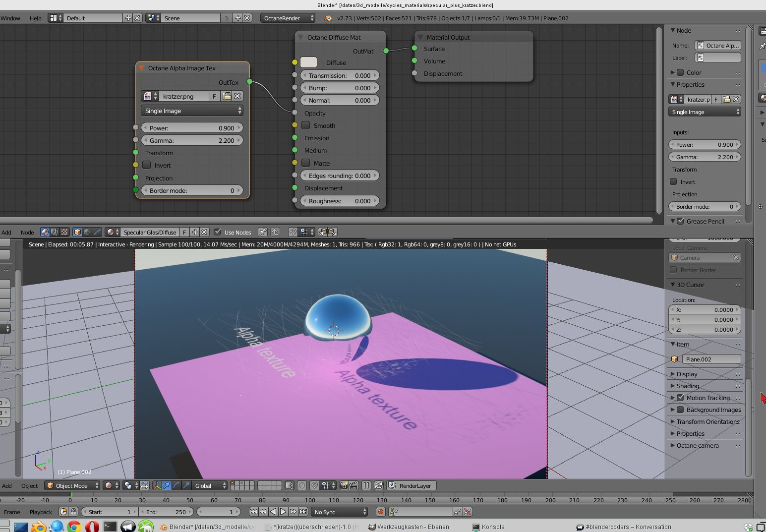Screen dimensions: 766x532
Task: Play the animation forward
Action: pyautogui.click(x=283, y=512)
